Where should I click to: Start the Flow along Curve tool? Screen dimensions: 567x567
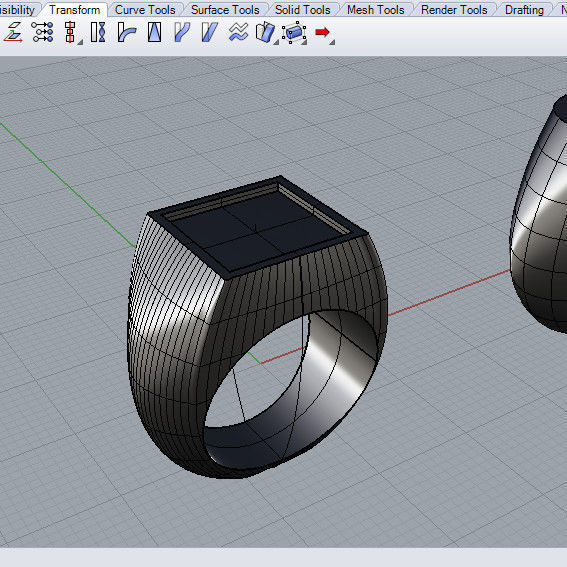point(182,32)
